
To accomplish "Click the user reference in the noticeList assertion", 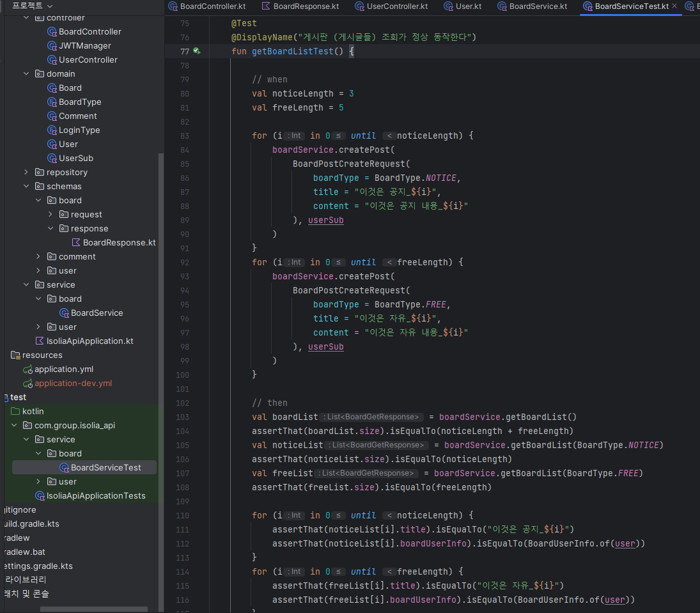I will coord(625,543).
